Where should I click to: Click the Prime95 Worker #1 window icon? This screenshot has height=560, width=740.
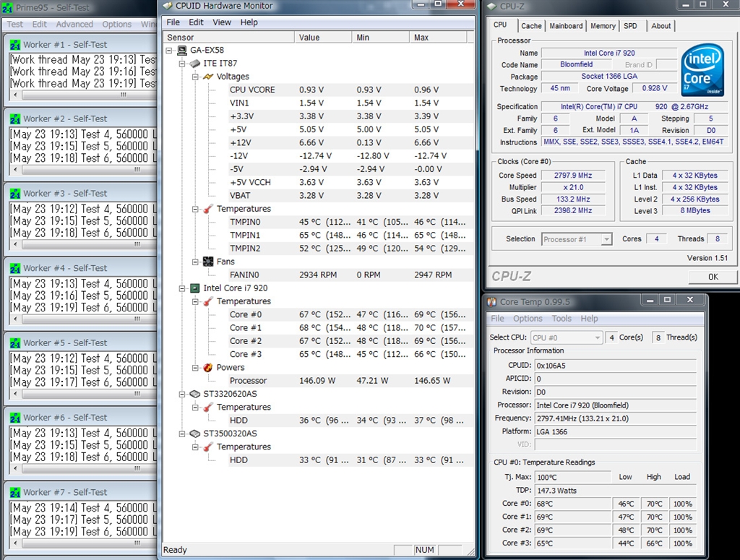pos(14,44)
